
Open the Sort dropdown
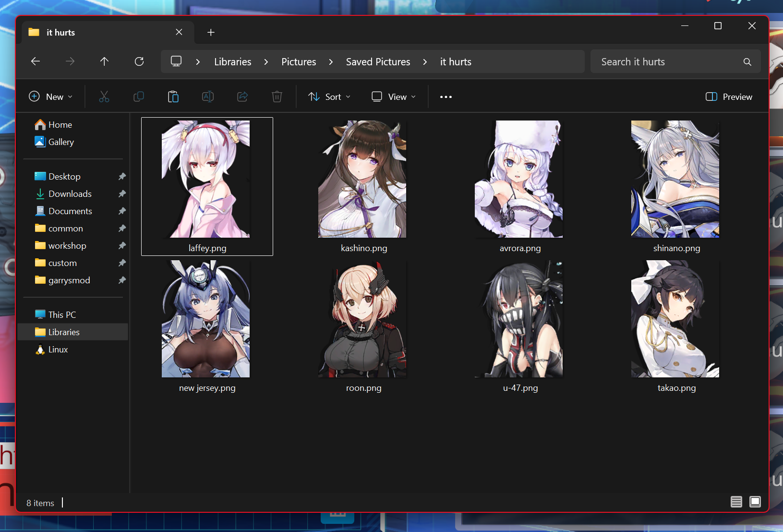pyautogui.click(x=329, y=97)
